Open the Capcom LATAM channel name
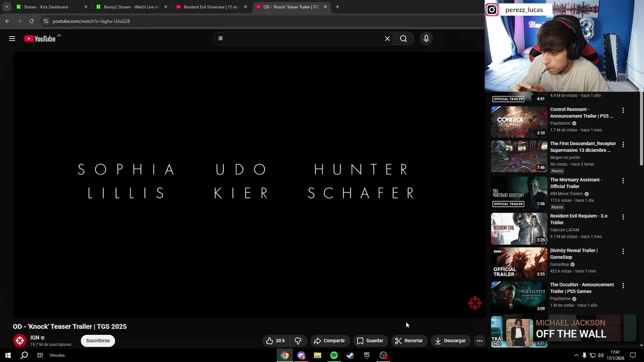644x362 pixels. (x=565, y=230)
